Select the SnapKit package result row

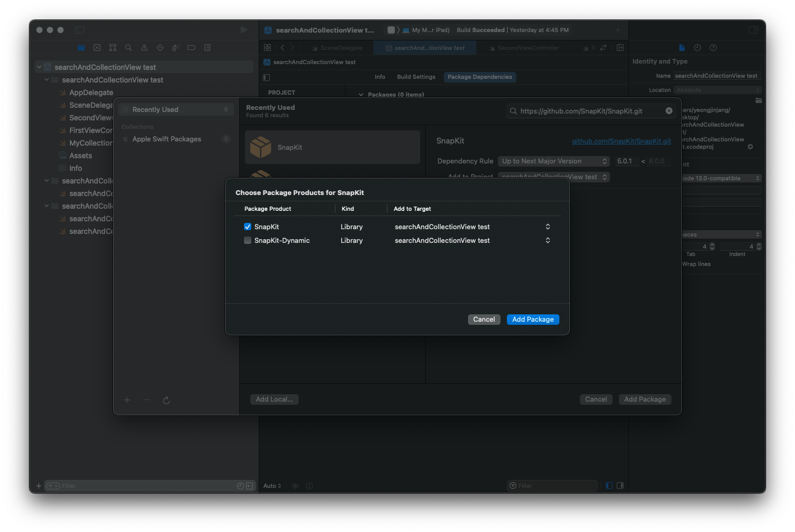332,147
